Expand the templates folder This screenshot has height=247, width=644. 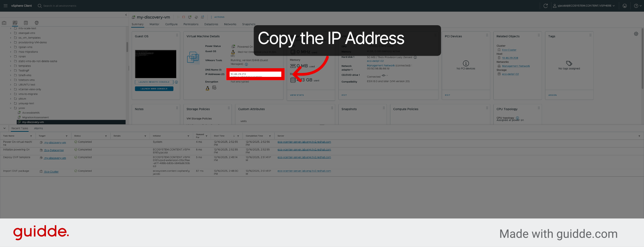point(11,66)
